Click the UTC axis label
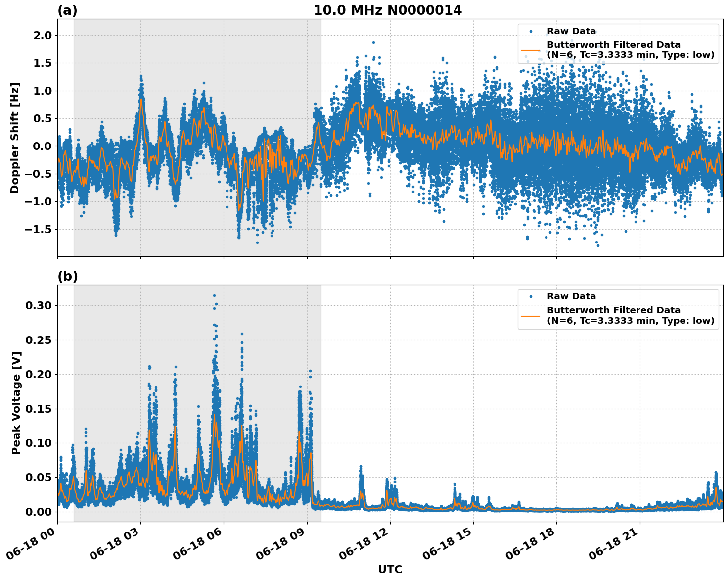Image resolution: width=728 pixels, height=580 pixels. [389, 570]
